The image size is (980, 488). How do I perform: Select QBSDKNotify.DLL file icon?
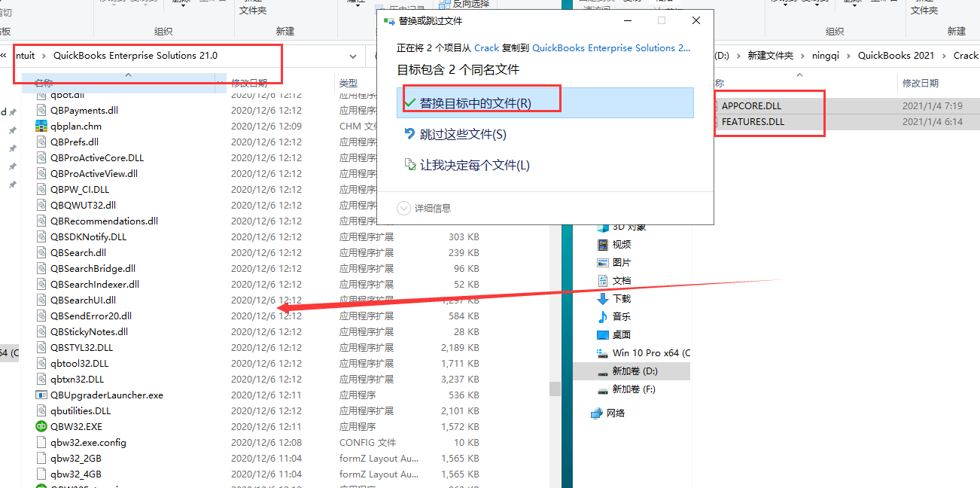pos(41,236)
